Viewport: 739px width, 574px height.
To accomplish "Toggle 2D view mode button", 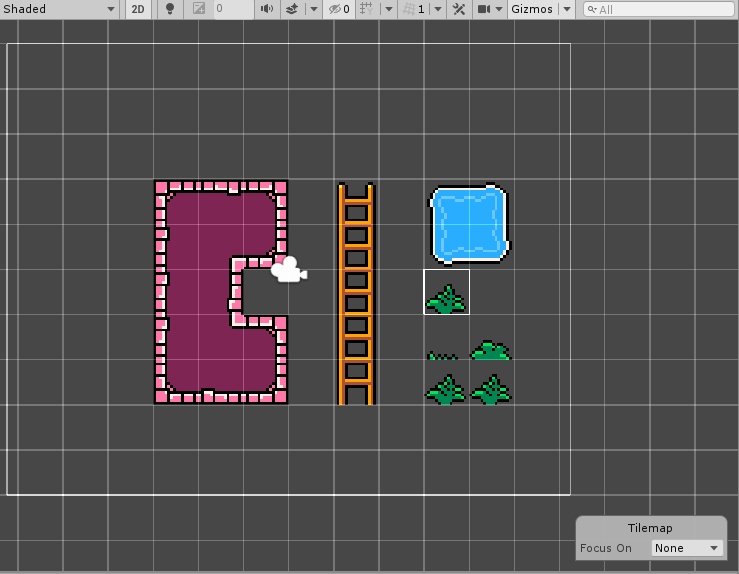I will click(139, 9).
